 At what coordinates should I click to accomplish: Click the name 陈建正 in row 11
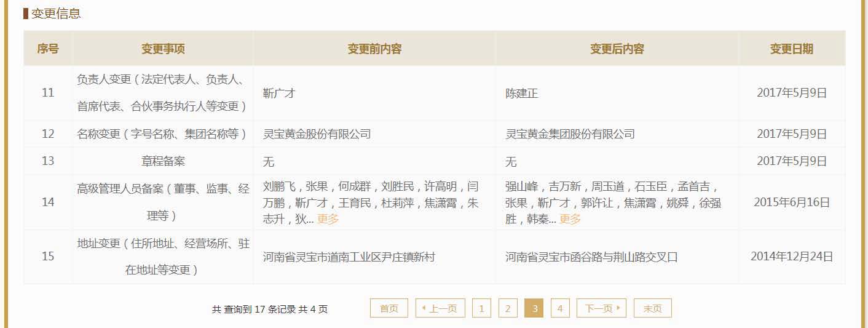pyautogui.click(x=521, y=94)
